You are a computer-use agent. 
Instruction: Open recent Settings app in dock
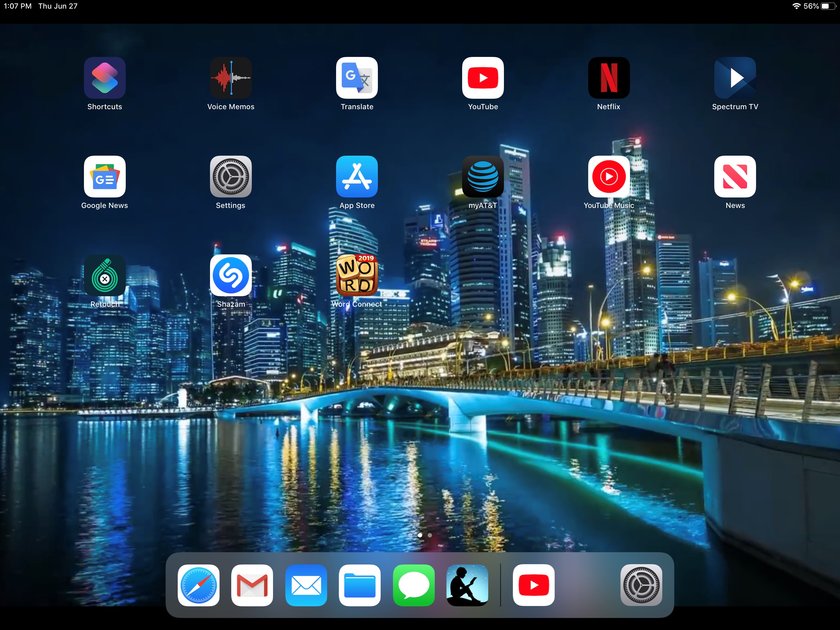pos(641,585)
